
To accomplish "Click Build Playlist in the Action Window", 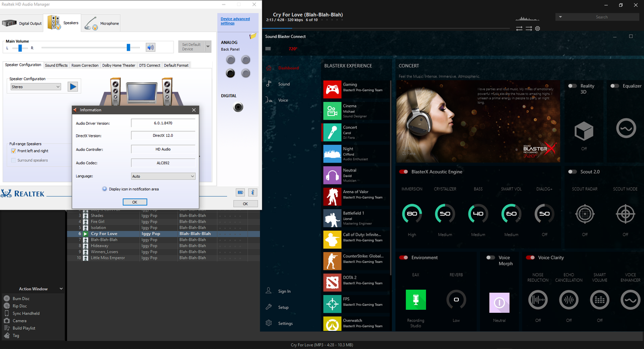I will [24, 328].
